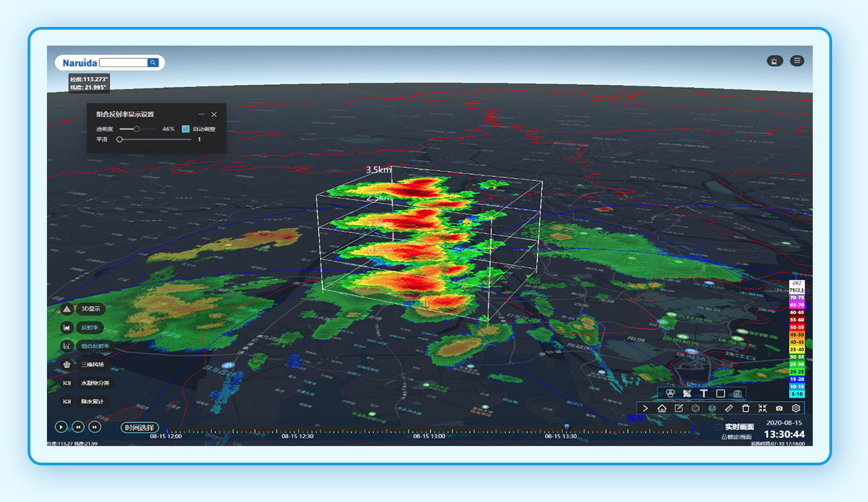
Task: Select the text T annotation tool
Action: pyautogui.click(x=704, y=393)
